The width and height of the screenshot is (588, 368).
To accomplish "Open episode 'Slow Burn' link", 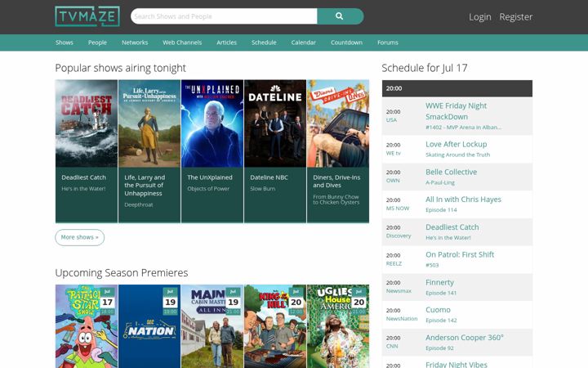I will [262, 189].
